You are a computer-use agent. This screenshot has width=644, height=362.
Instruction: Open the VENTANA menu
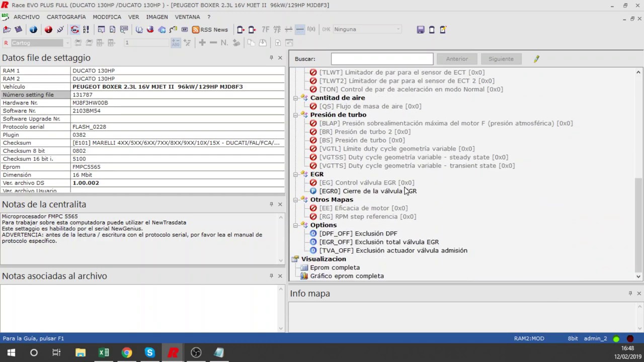[187, 17]
